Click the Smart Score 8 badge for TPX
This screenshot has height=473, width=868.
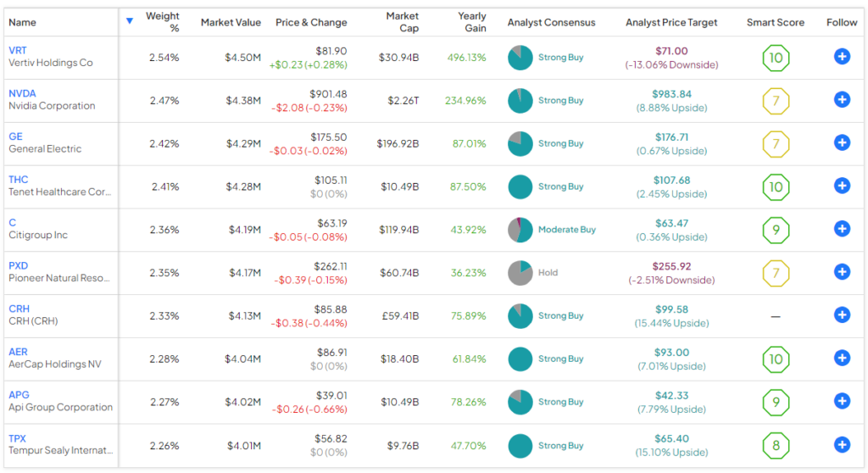pyautogui.click(x=776, y=445)
